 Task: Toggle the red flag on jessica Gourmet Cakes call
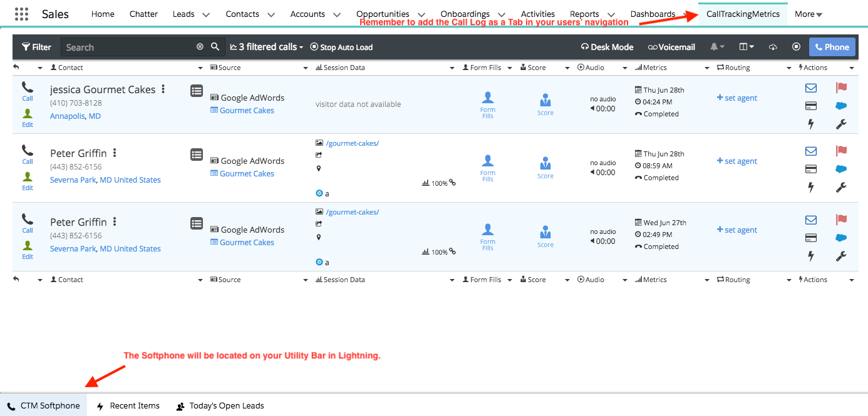tap(841, 88)
